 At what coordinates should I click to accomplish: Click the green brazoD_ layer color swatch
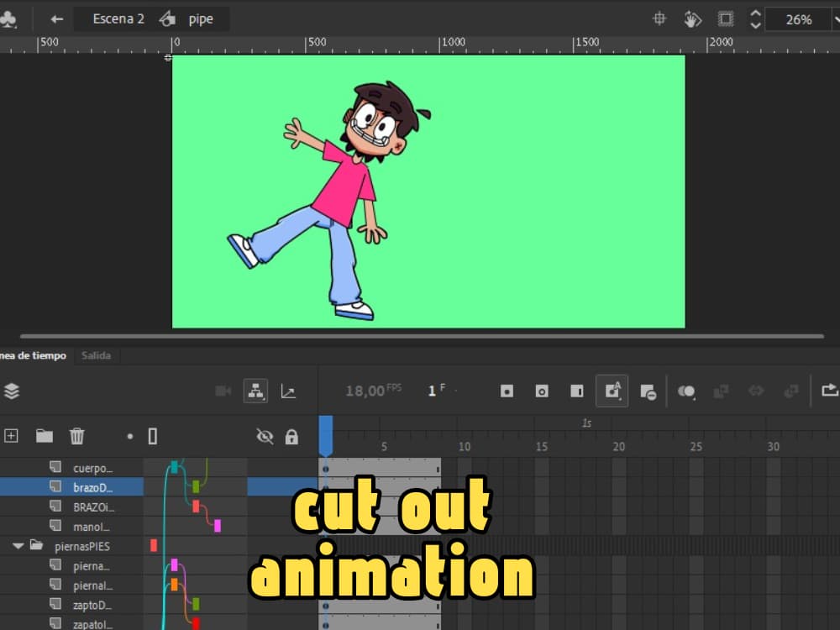point(196,486)
